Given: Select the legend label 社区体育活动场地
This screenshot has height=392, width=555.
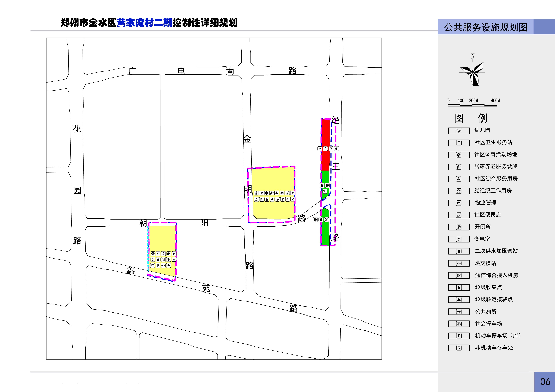Looking at the screenshot, I should pos(496,154).
